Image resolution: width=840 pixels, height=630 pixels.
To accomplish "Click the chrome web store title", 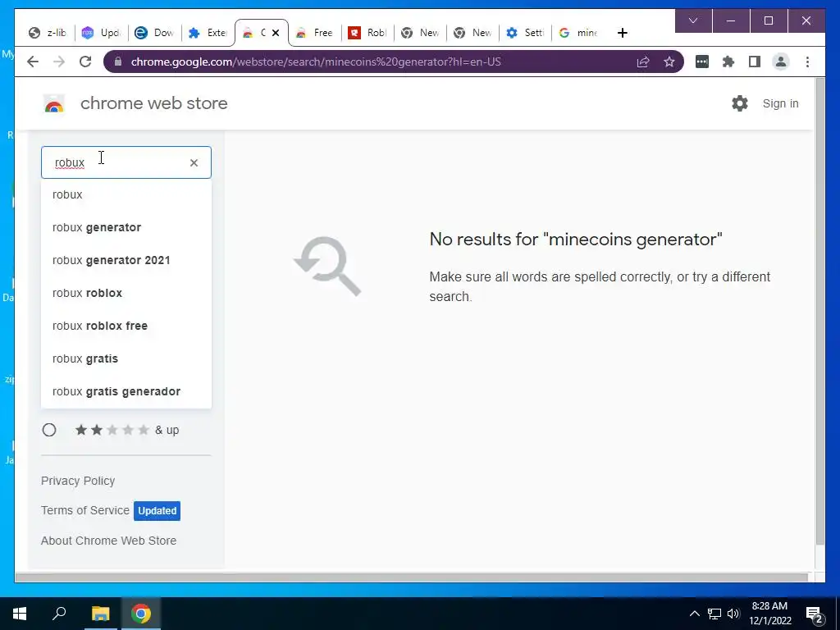I will click(x=153, y=103).
